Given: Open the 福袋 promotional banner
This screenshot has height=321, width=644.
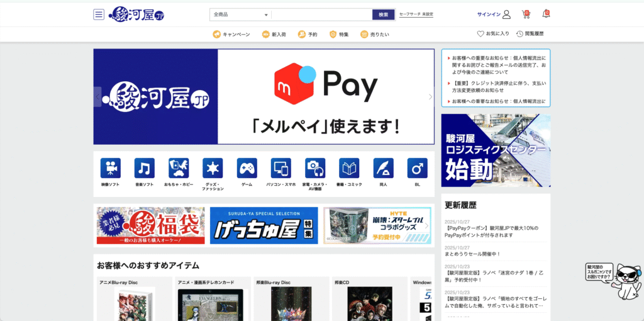Looking at the screenshot, I should [151, 226].
